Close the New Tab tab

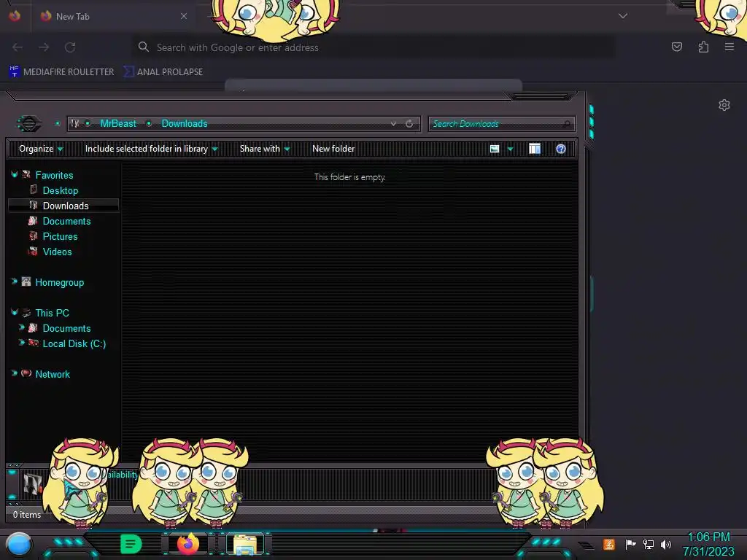(x=184, y=16)
